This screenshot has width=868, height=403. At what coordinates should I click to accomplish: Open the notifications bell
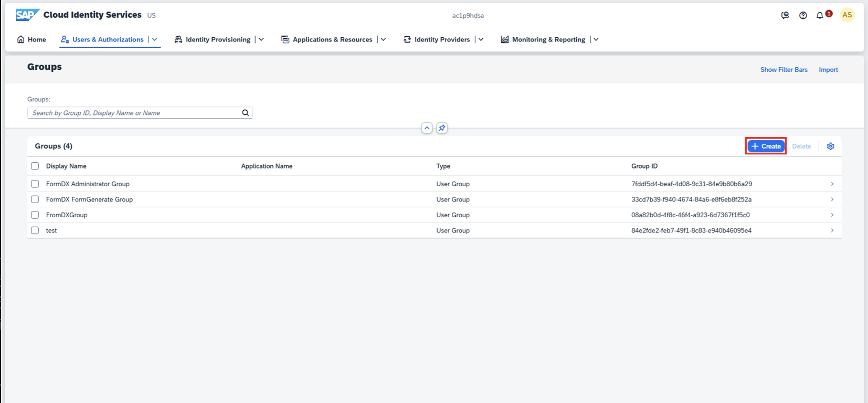pyautogui.click(x=820, y=15)
